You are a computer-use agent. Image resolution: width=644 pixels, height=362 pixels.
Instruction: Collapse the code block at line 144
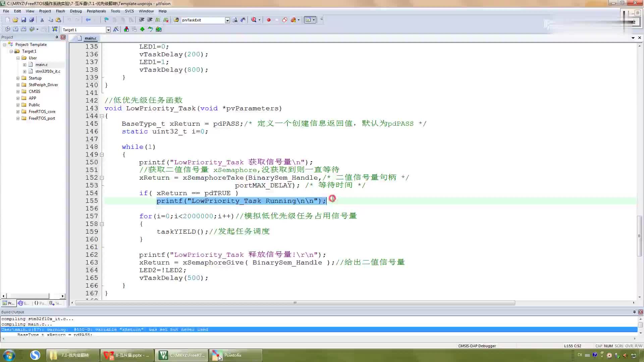pyautogui.click(x=102, y=116)
